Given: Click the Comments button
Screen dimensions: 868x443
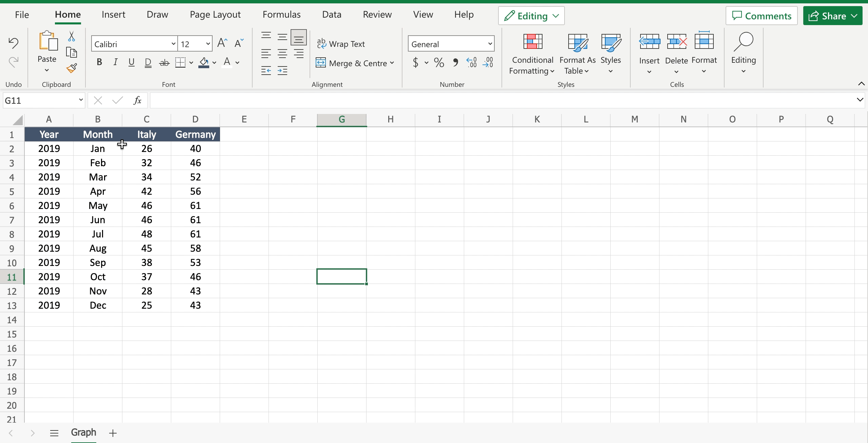Looking at the screenshot, I should 761,16.
